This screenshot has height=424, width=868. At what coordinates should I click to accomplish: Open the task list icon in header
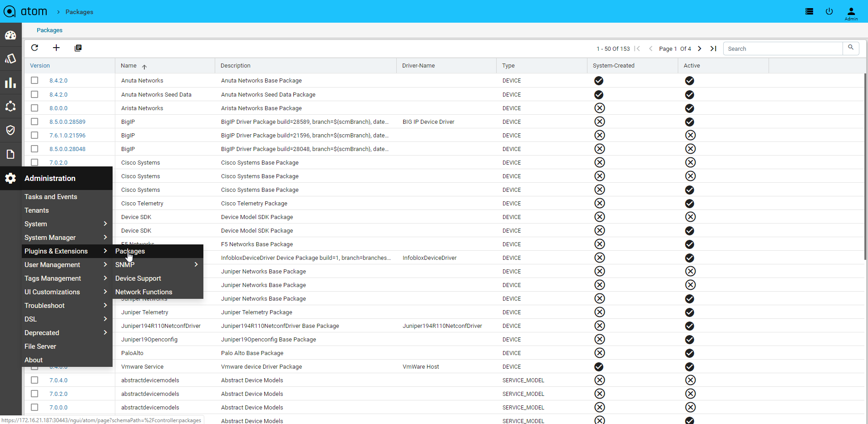[809, 11]
